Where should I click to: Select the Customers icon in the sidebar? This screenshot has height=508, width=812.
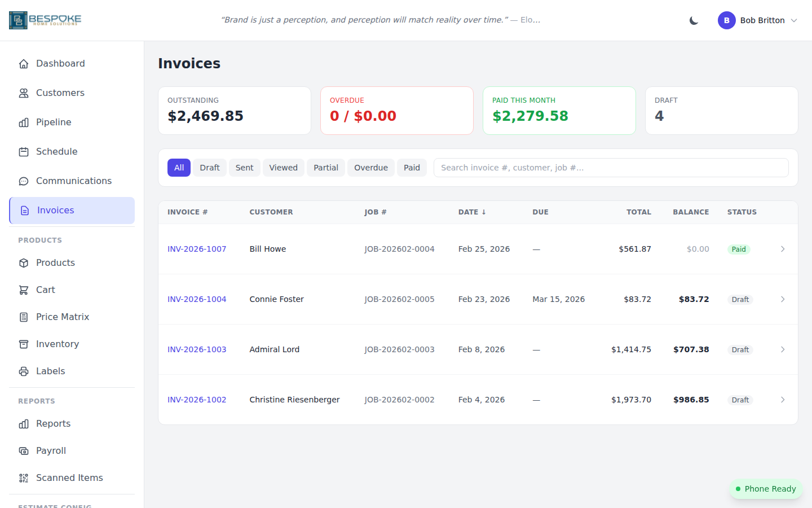click(x=24, y=93)
